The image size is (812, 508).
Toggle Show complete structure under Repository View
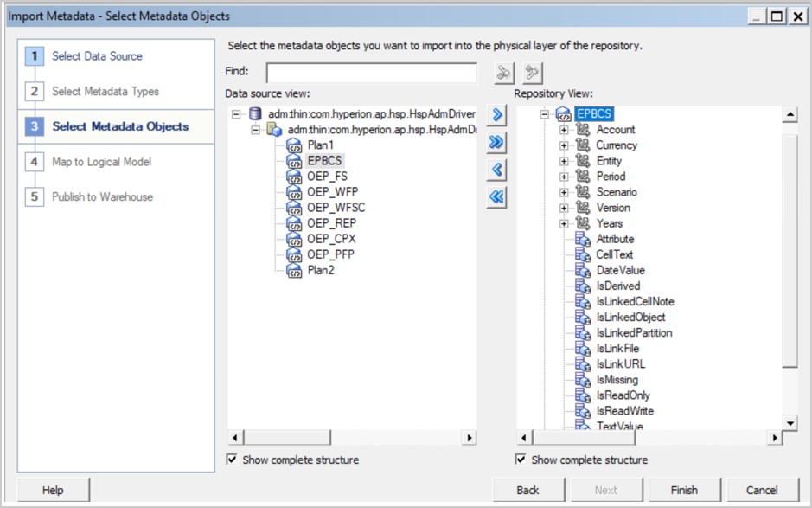point(521,460)
